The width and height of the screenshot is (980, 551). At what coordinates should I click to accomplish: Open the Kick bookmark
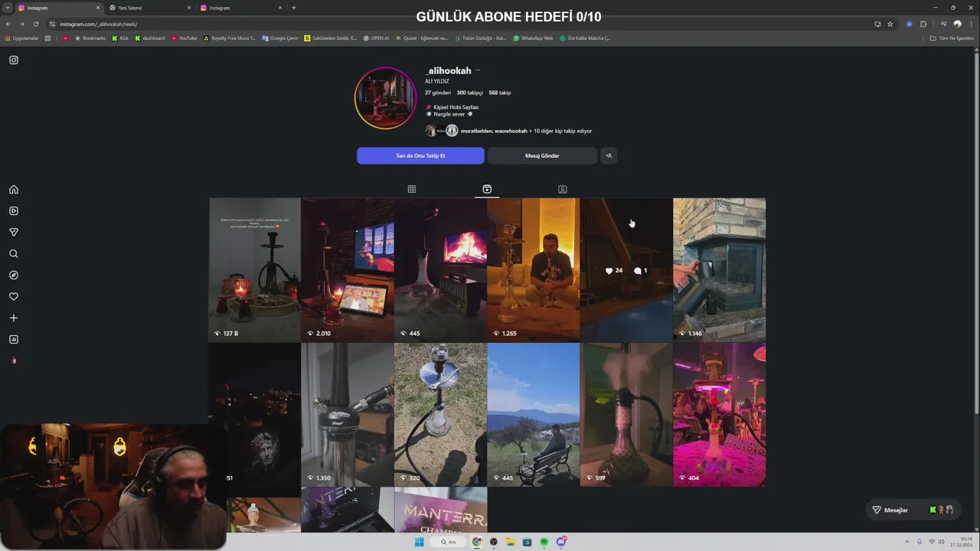point(120,37)
